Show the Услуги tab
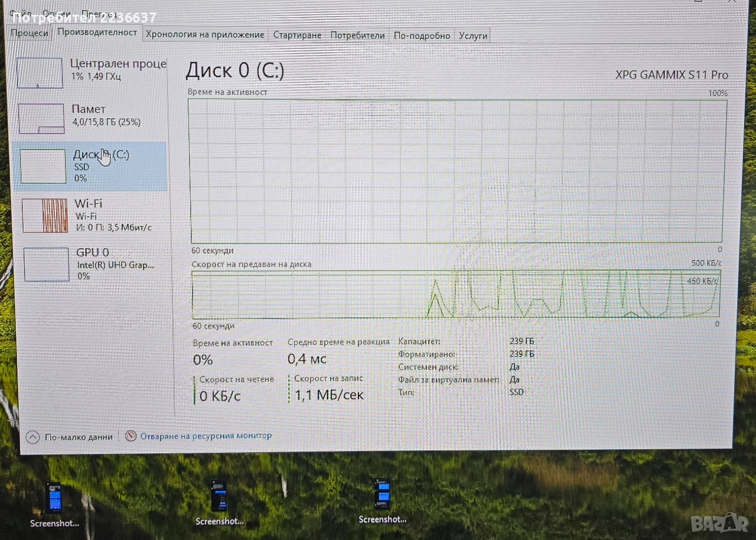Image resolution: width=756 pixels, height=540 pixels. click(472, 36)
